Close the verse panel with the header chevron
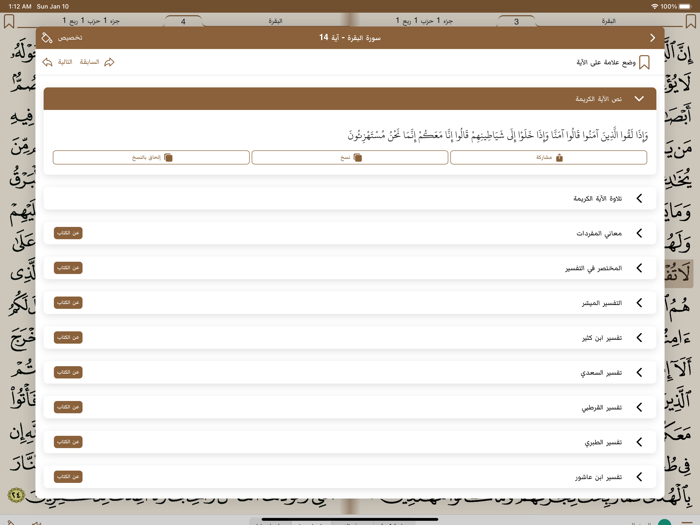700x525 pixels. pos(652,38)
